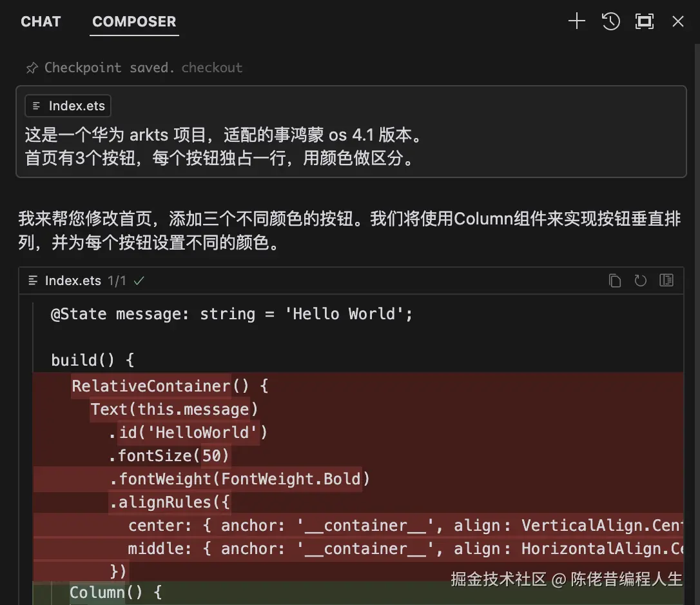
Task: Start a new composer session with plus icon
Action: pos(576,21)
